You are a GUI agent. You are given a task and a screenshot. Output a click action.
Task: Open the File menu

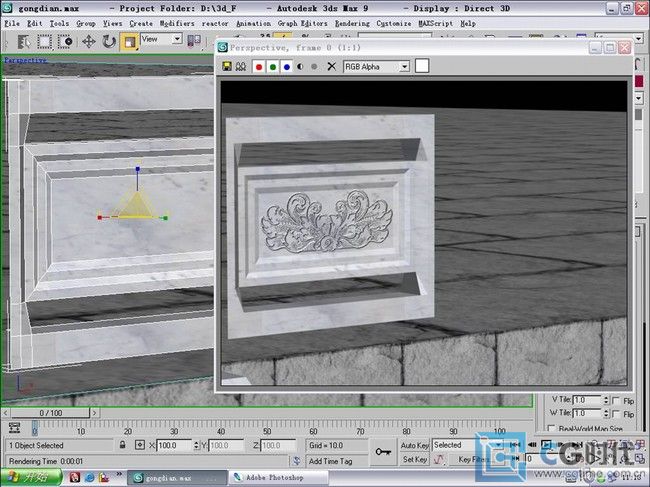pos(12,24)
